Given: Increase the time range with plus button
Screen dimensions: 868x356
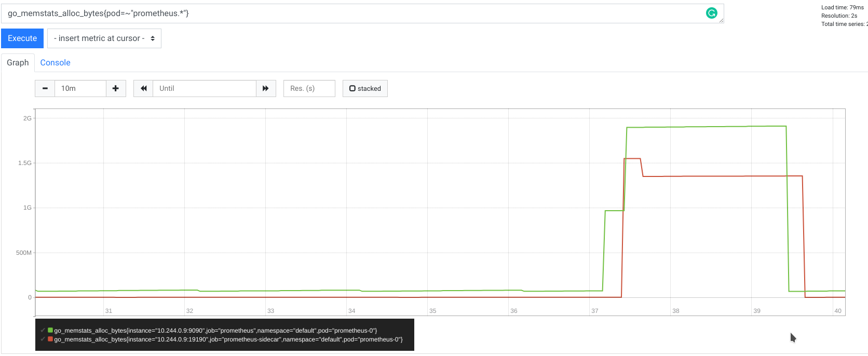Looking at the screenshot, I should pyautogui.click(x=116, y=88).
